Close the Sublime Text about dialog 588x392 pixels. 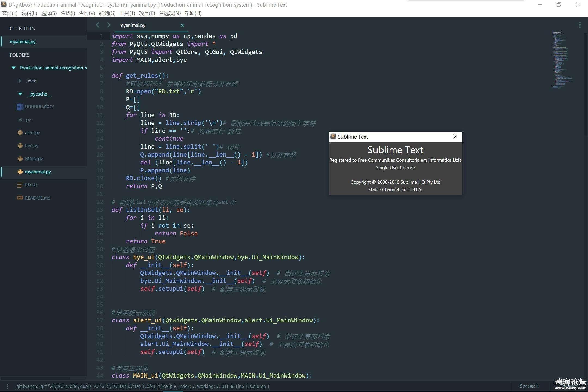tap(455, 137)
